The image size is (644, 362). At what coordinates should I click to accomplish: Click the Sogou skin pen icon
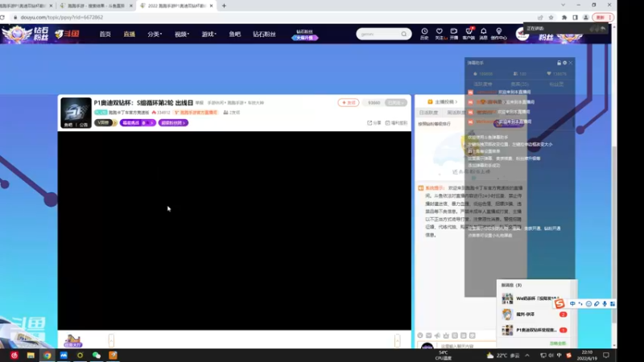click(x=597, y=304)
